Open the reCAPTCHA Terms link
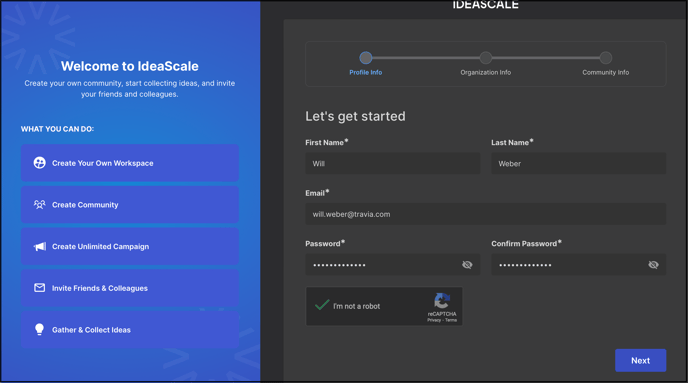Viewport: 688px width, 383px height. tap(451, 320)
